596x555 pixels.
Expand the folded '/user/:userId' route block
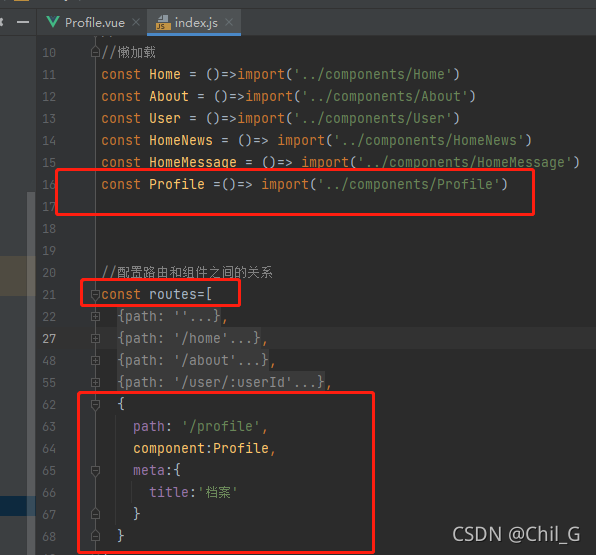95,382
